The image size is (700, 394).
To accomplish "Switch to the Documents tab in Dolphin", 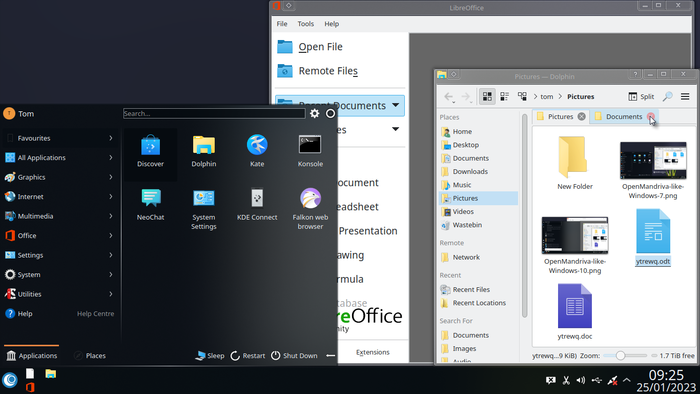I will [623, 116].
